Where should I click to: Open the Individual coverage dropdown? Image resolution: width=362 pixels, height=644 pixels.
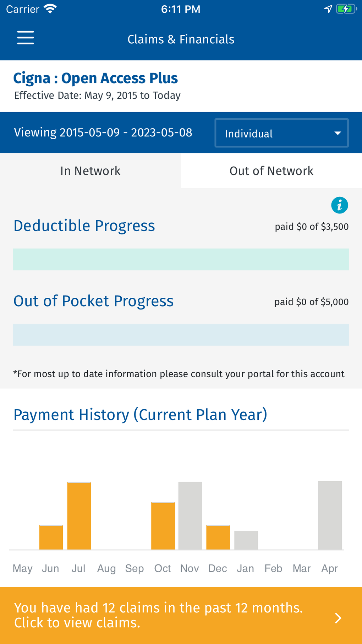281,133
